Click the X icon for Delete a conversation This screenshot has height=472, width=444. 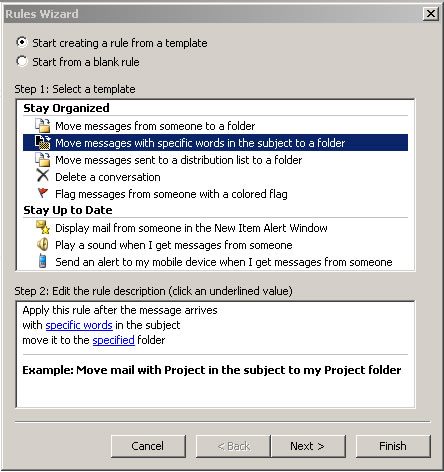coord(43,176)
